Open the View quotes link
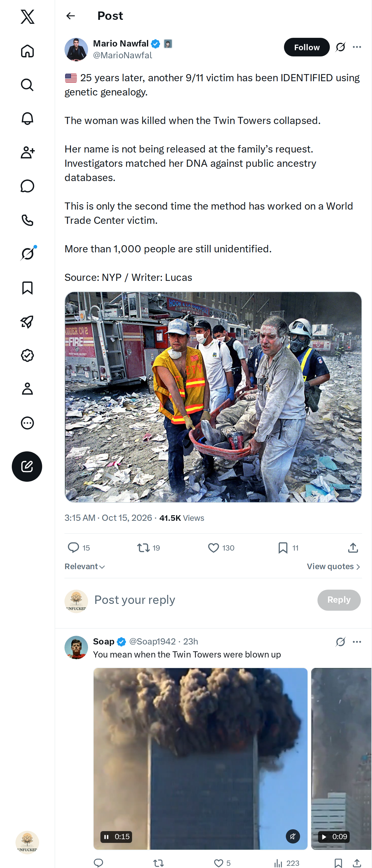The width and height of the screenshot is (372, 868). [x=334, y=566]
